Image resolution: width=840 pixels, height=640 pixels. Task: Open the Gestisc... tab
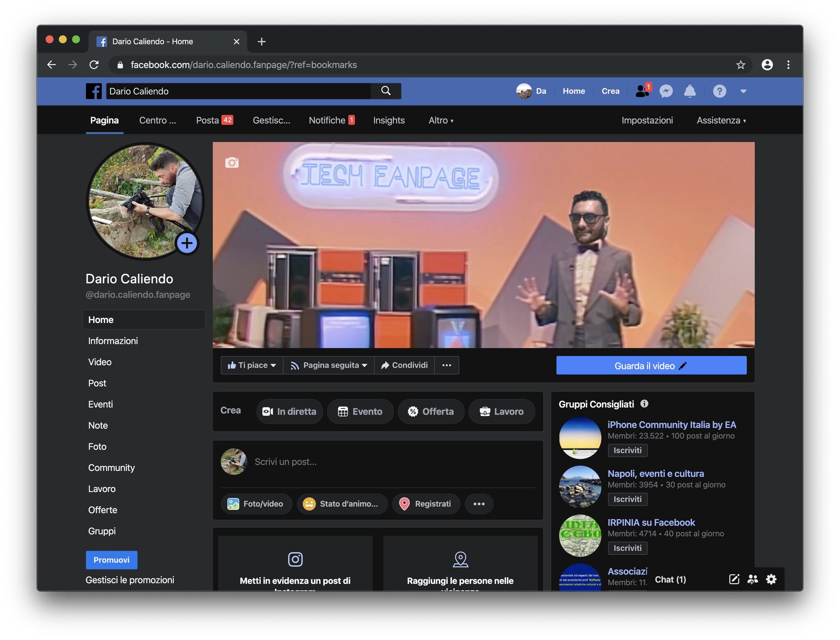point(271,120)
